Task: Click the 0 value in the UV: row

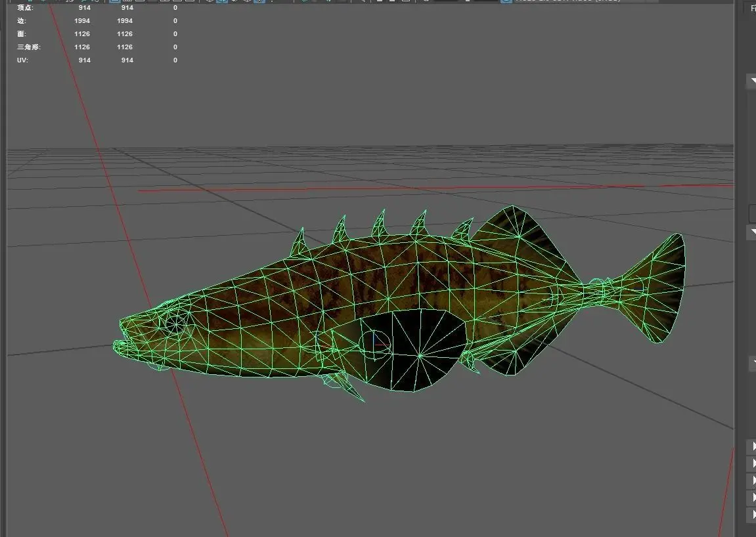Action: tap(175, 60)
